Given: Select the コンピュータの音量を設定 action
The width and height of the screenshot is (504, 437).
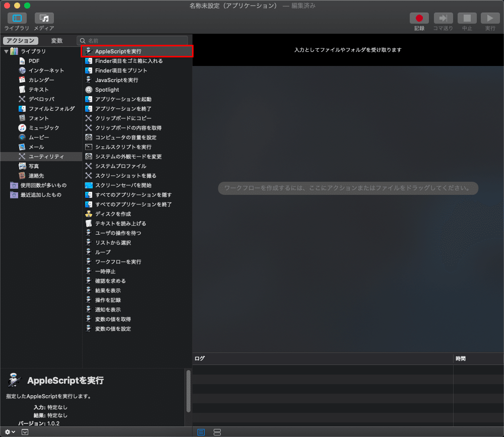Looking at the screenshot, I should 137,137.
